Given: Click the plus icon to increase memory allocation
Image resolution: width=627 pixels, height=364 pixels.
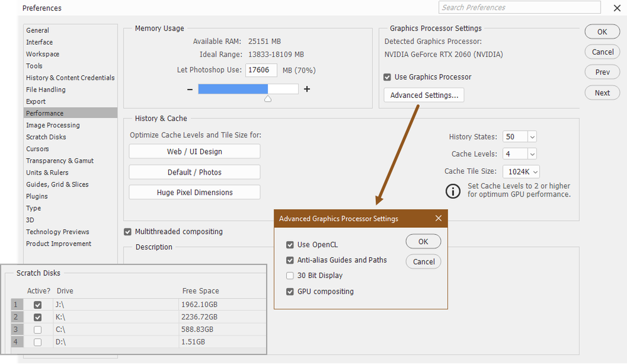Looking at the screenshot, I should click(306, 89).
